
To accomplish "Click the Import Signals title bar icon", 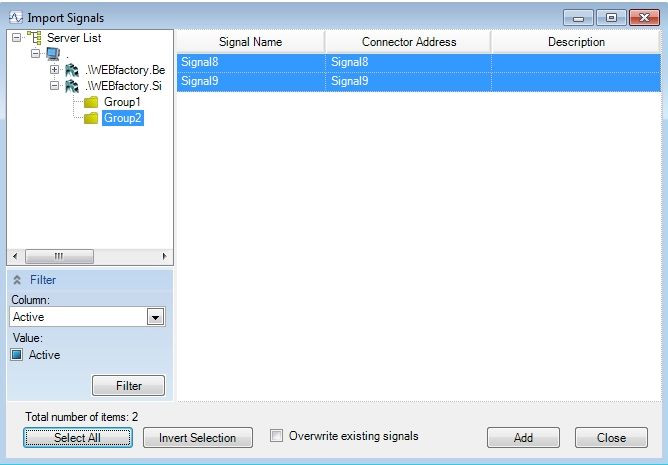I will 15,17.
